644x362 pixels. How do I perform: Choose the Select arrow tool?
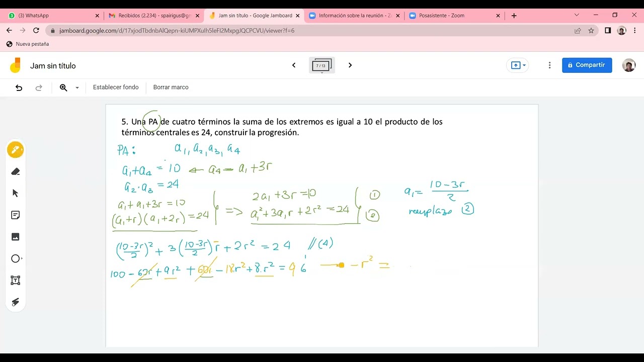15,193
